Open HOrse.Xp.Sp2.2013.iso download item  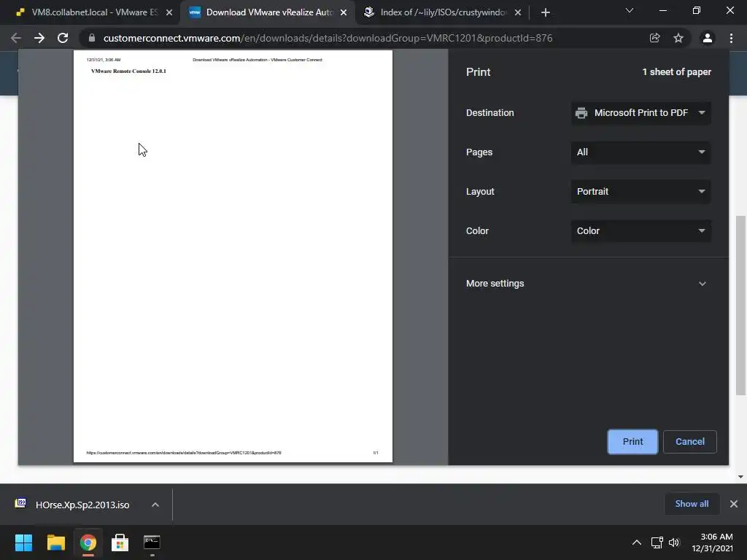click(x=82, y=505)
